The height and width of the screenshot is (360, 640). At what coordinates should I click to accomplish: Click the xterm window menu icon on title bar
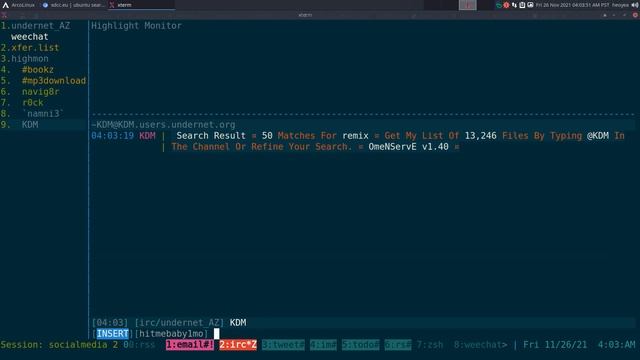4,15
